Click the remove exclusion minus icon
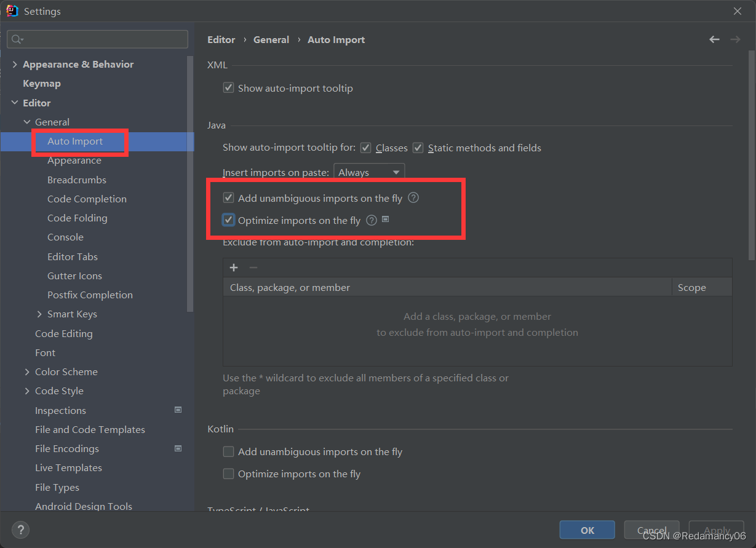Screen dimensions: 756x548 [x=253, y=268]
